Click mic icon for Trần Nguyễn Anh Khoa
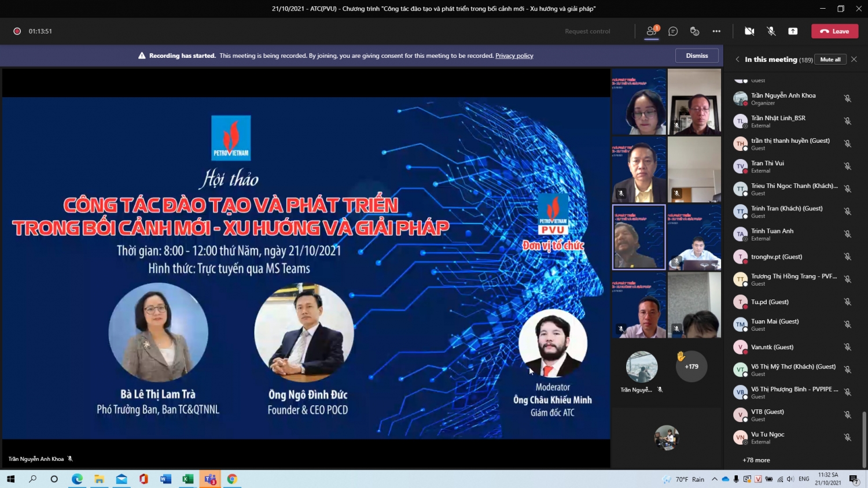Image resolution: width=868 pixels, height=488 pixels. (847, 99)
